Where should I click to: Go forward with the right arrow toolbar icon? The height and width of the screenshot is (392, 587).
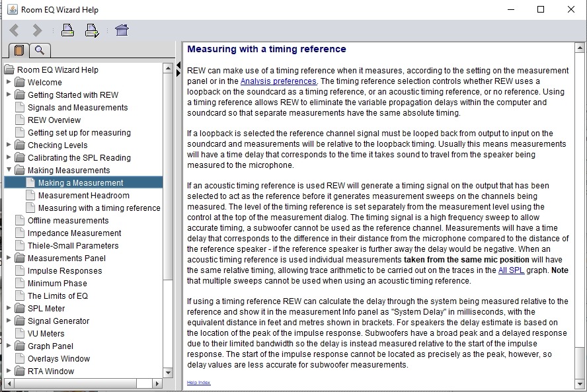pos(37,30)
